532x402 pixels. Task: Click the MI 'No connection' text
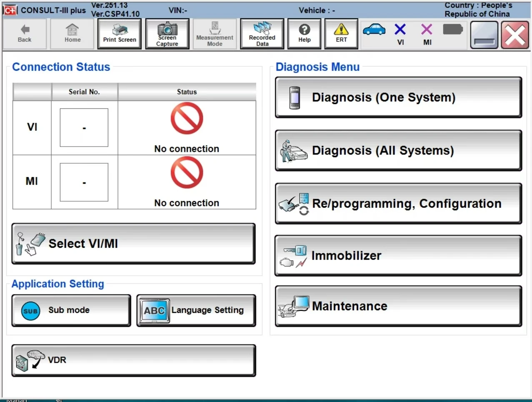pyautogui.click(x=187, y=203)
